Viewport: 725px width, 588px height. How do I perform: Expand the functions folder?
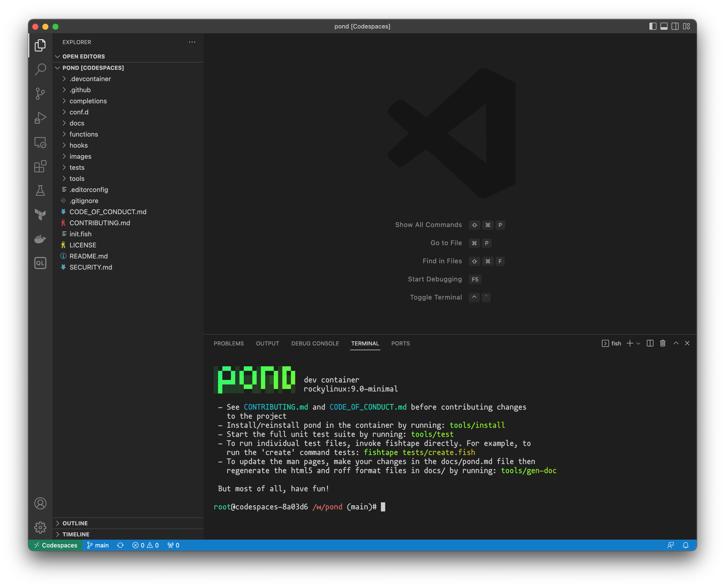[84, 134]
